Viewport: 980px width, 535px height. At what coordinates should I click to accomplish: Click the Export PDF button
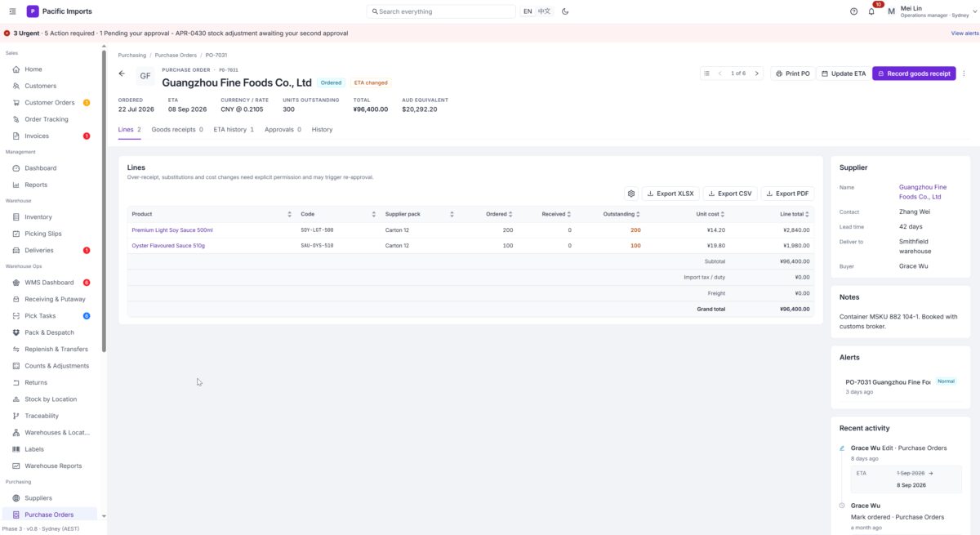pos(787,194)
